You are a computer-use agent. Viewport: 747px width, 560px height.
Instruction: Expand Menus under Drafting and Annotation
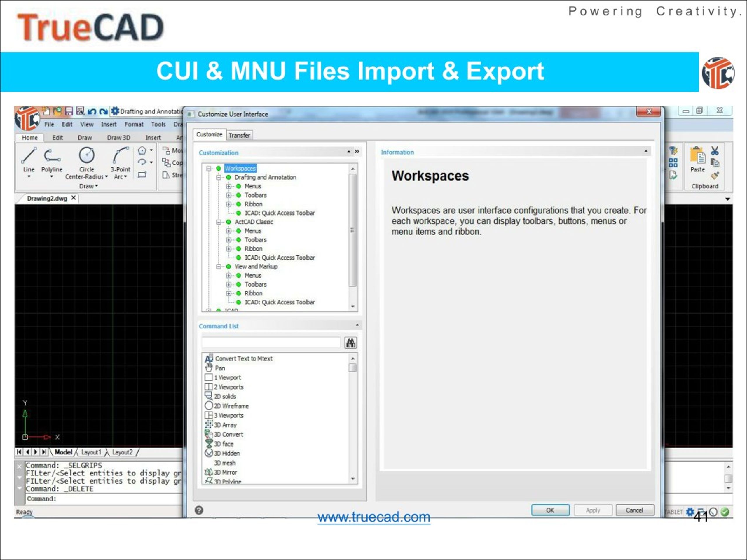(x=229, y=186)
